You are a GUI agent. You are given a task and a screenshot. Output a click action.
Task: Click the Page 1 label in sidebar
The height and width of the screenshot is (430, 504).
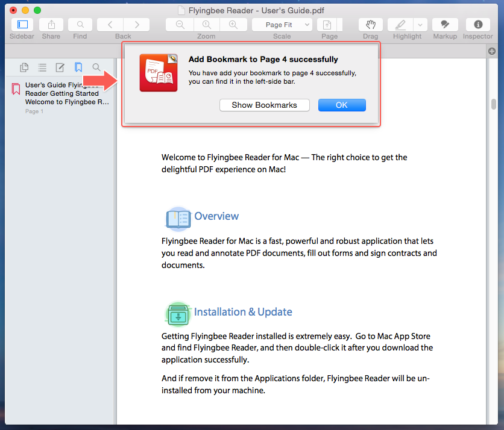click(x=34, y=111)
